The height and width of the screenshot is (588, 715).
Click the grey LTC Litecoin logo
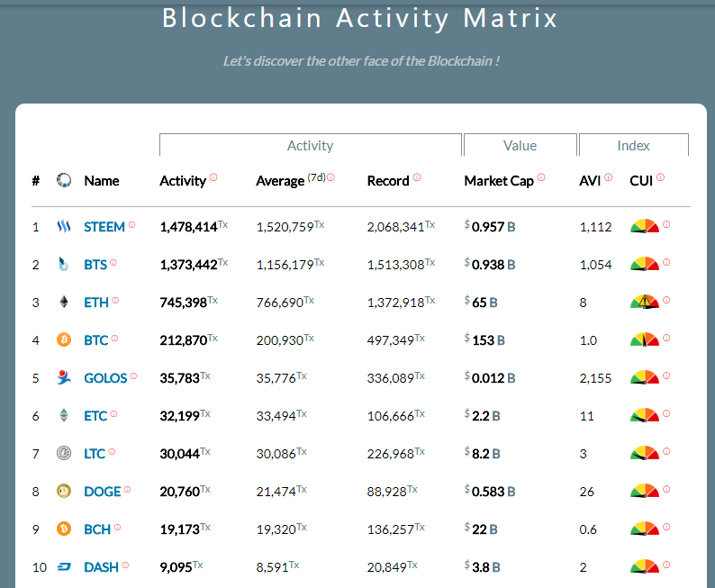click(x=64, y=453)
